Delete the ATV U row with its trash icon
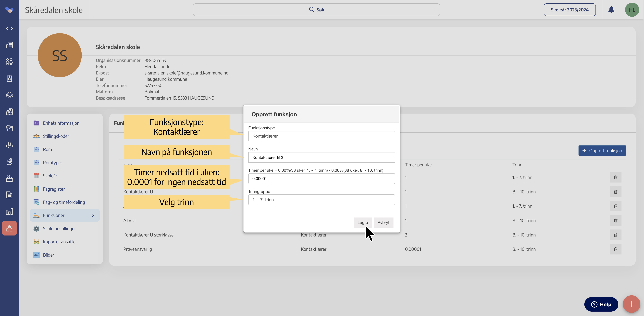This screenshot has height=316, width=644. click(x=616, y=221)
